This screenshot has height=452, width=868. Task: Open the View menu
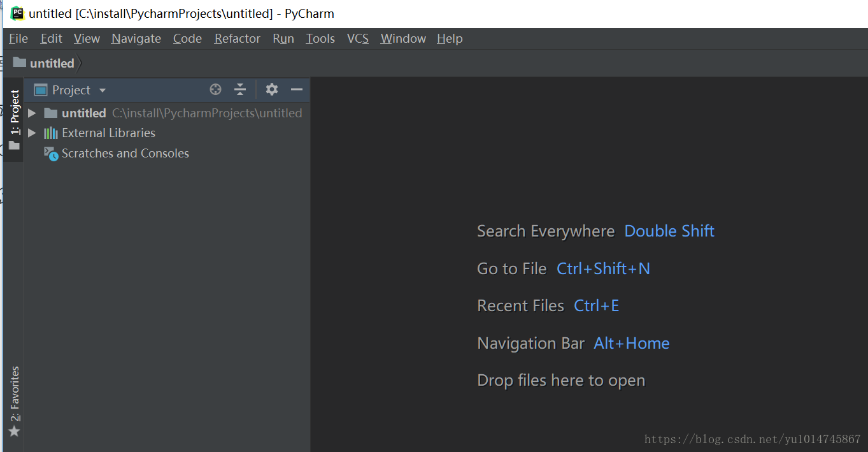(x=87, y=38)
